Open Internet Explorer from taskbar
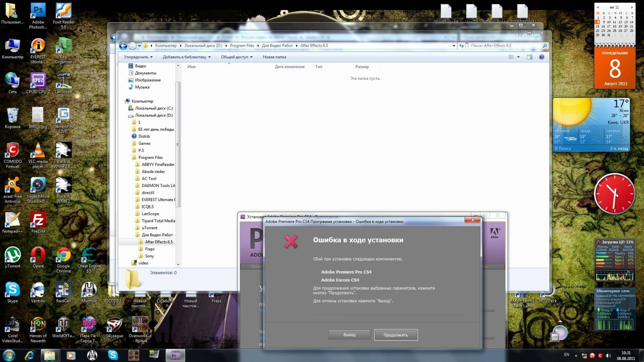Image resolution: width=644 pixels, height=362 pixels. (x=30, y=355)
